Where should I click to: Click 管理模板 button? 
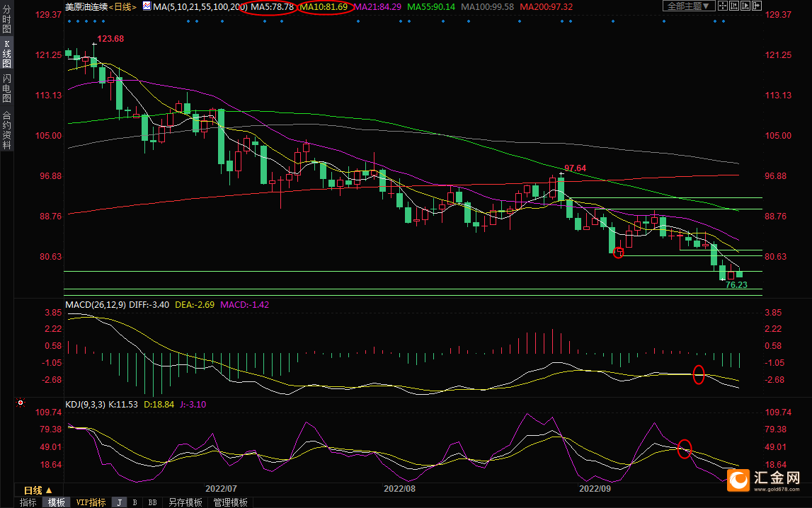click(230, 502)
